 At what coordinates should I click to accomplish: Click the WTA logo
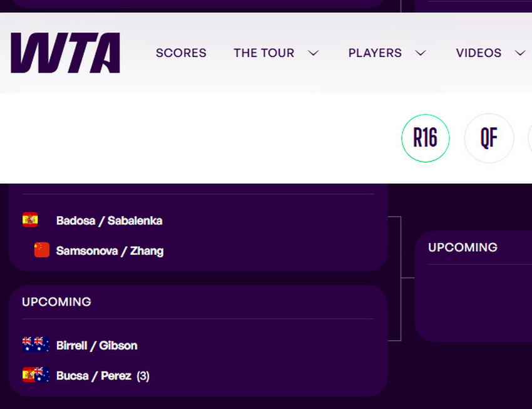(x=65, y=53)
